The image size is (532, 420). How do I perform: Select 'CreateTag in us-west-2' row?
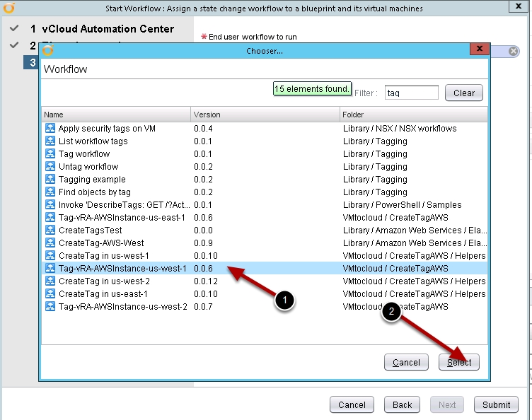click(x=265, y=281)
